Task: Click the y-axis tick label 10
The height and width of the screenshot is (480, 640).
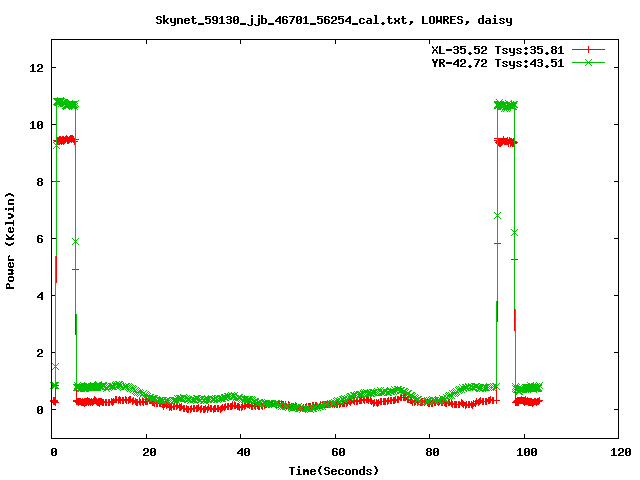Action: (36, 125)
